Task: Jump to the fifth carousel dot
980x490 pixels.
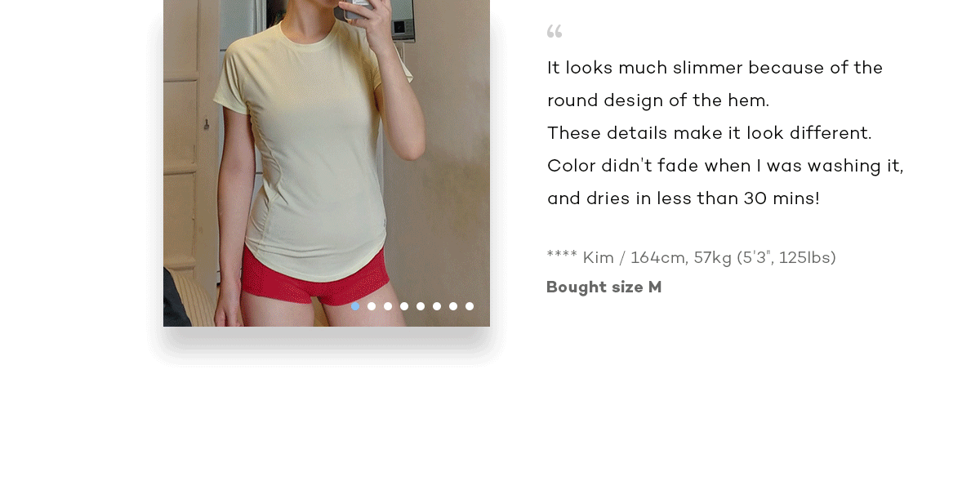Action: tap(421, 306)
